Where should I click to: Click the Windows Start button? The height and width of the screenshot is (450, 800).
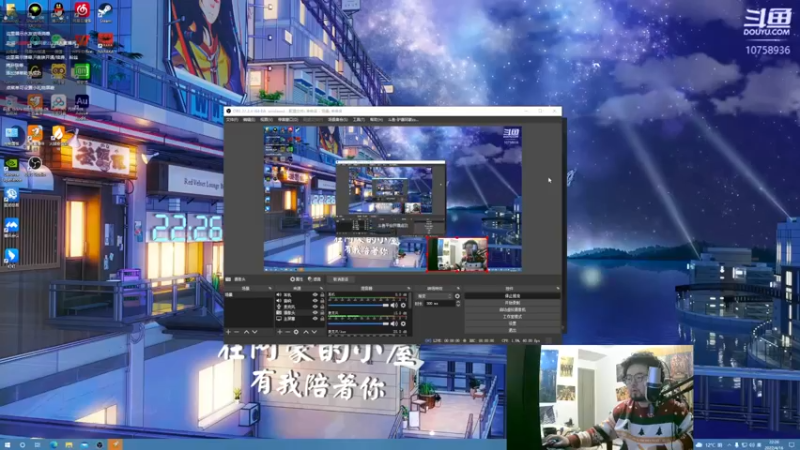(7, 445)
